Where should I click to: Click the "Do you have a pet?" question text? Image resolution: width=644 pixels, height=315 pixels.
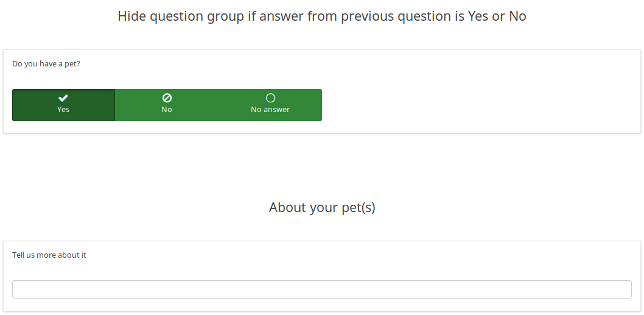46,63
